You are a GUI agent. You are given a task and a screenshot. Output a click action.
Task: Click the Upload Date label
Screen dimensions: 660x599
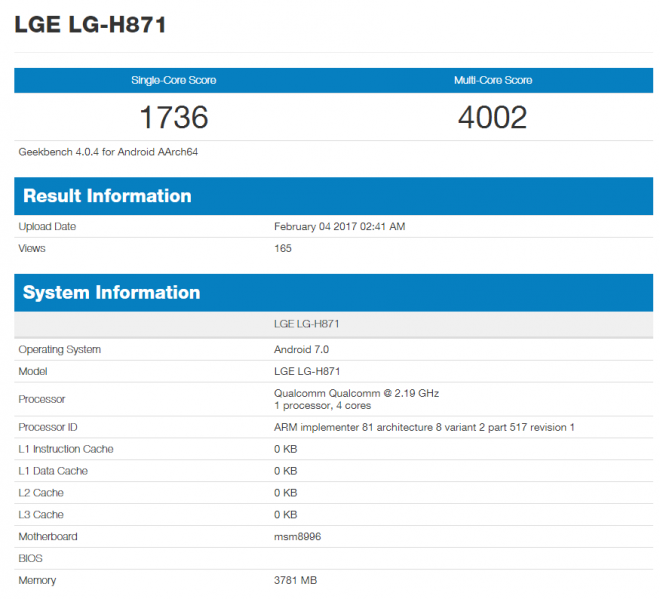pos(47,226)
